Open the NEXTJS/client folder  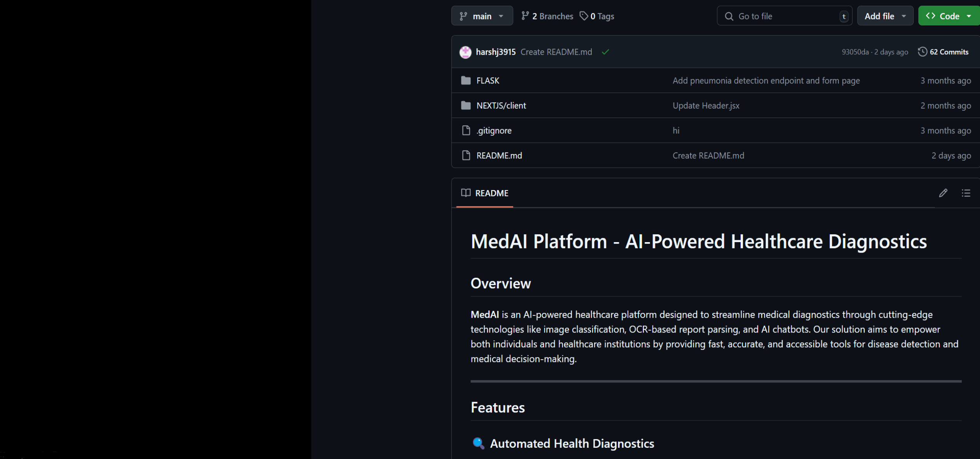click(501, 106)
